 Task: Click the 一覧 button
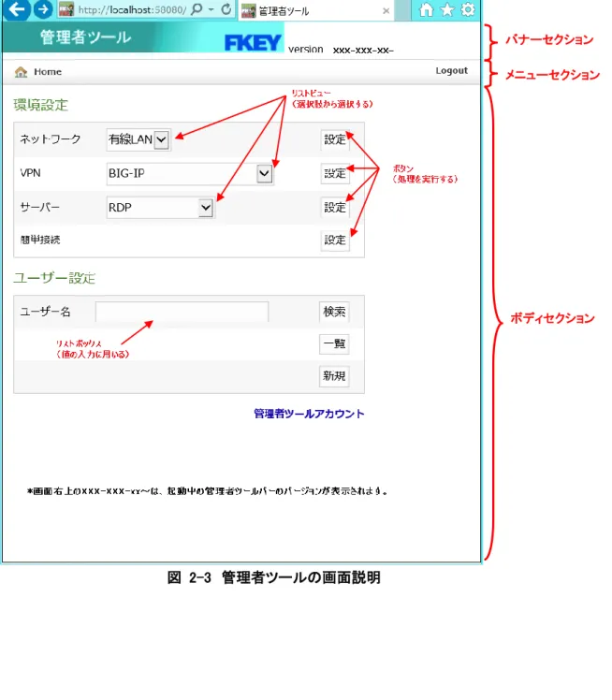[x=334, y=343]
